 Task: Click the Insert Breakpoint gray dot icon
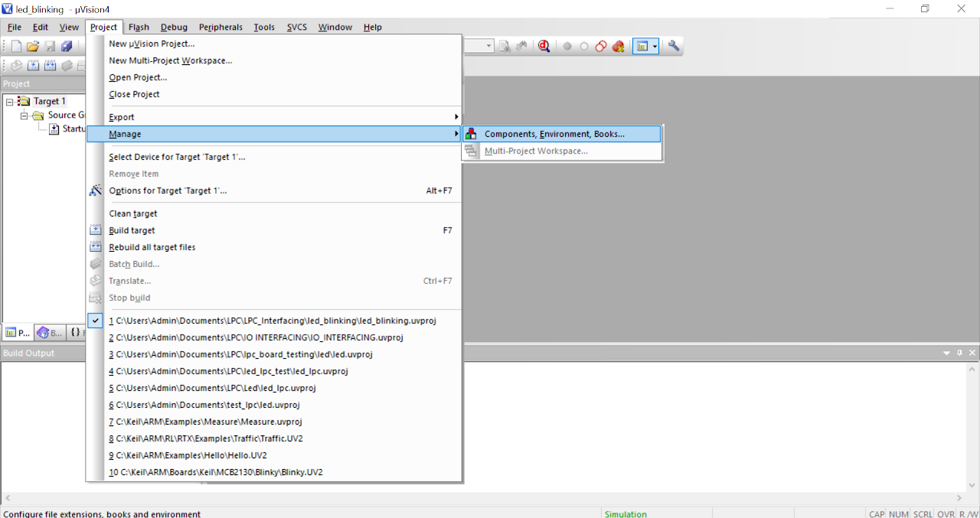coord(567,47)
